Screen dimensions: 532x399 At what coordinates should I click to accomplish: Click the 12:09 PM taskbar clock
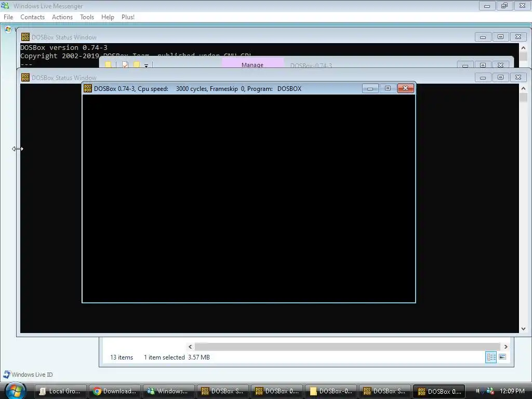(x=512, y=391)
